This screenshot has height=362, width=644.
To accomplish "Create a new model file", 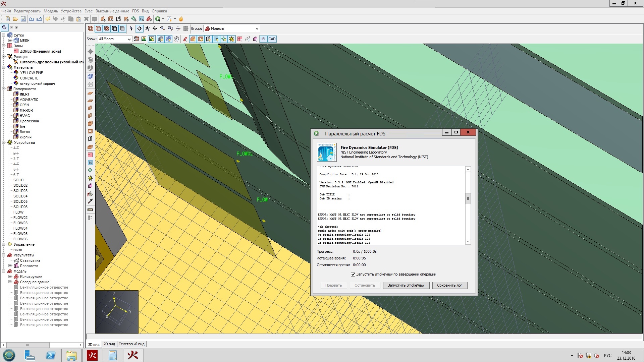I will 8,19.
